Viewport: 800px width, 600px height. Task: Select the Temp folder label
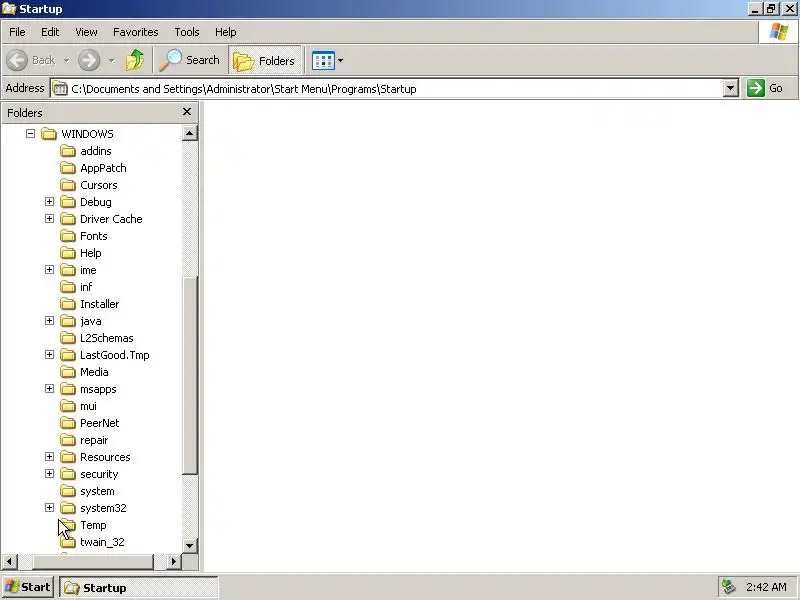pyautogui.click(x=93, y=525)
